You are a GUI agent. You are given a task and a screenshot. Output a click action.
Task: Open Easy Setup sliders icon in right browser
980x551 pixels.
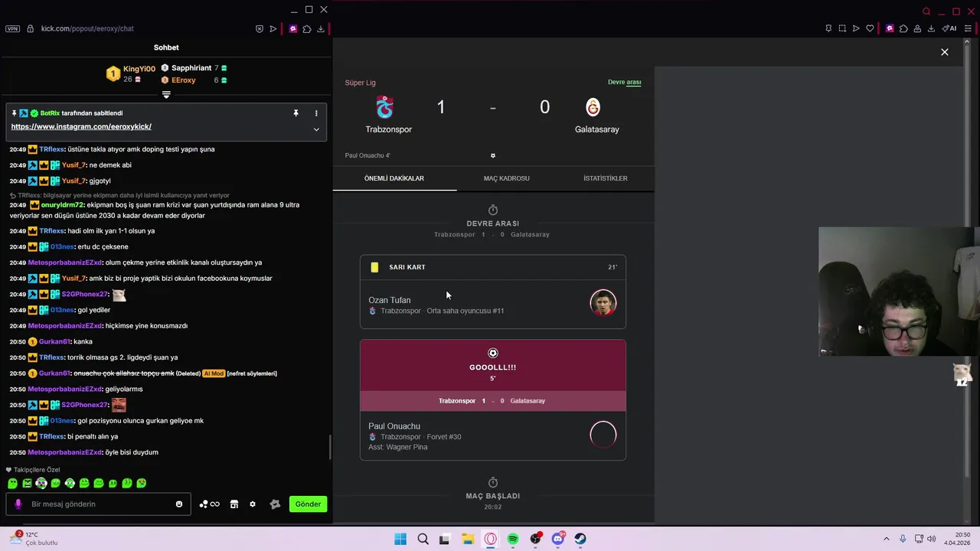point(968,29)
